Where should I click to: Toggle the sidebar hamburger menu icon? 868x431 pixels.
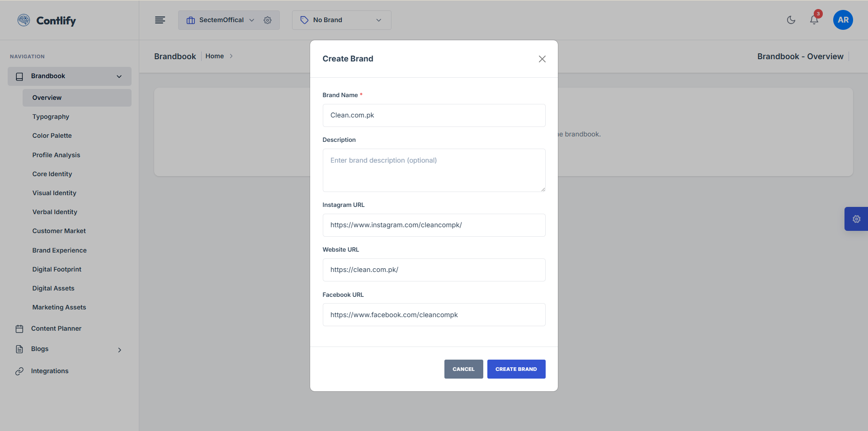click(x=160, y=20)
